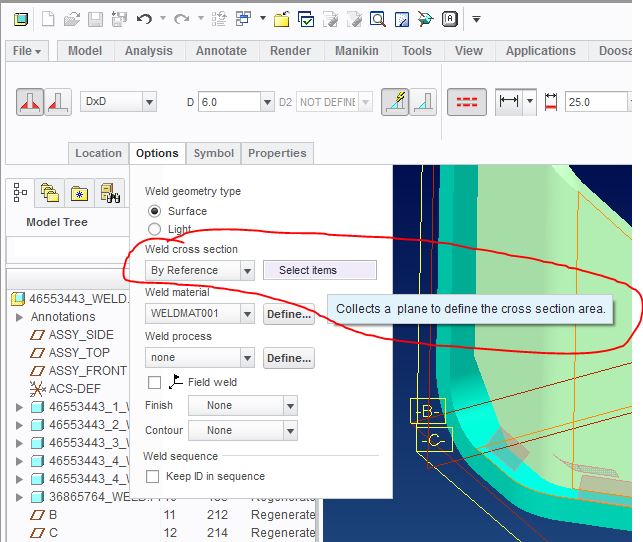Toggle the weld icon with lightning bolt
This screenshot has width=643, height=542.
(x=395, y=102)
